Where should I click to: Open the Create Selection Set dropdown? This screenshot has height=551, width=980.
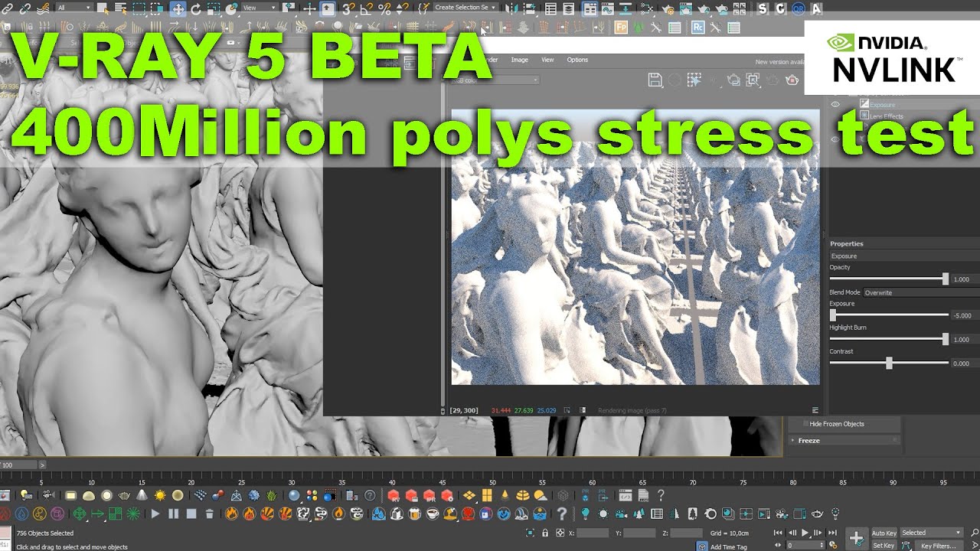pos(465,7)
